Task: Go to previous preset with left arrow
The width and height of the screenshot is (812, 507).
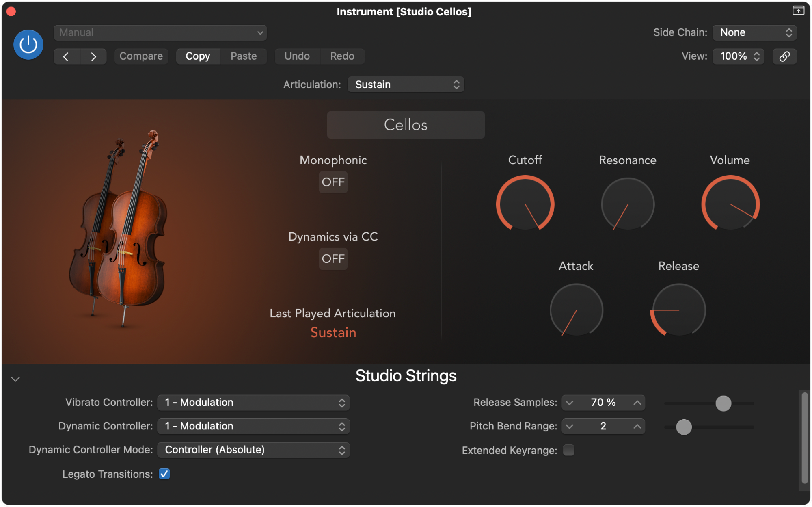Action: 67,56
